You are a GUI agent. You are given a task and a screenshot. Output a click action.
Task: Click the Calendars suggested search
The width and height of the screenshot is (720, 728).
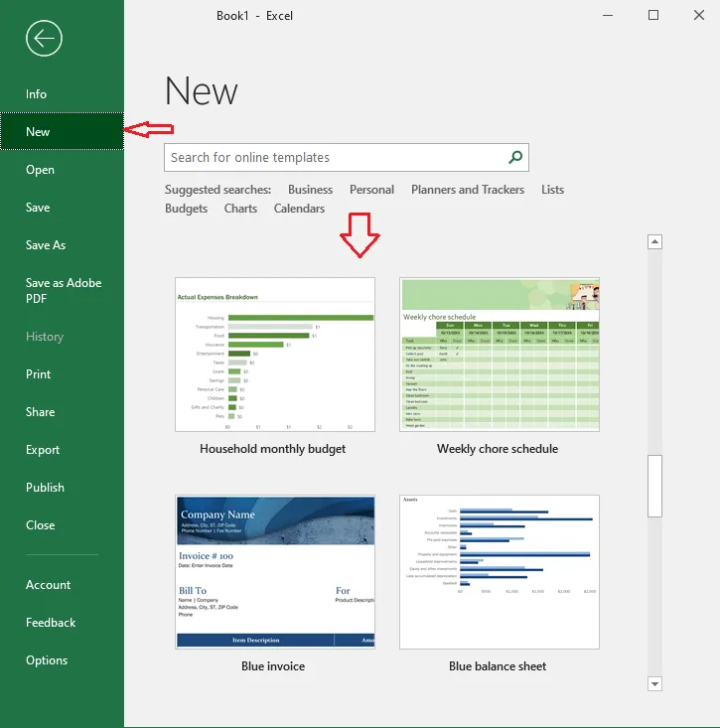coord(299,209)
